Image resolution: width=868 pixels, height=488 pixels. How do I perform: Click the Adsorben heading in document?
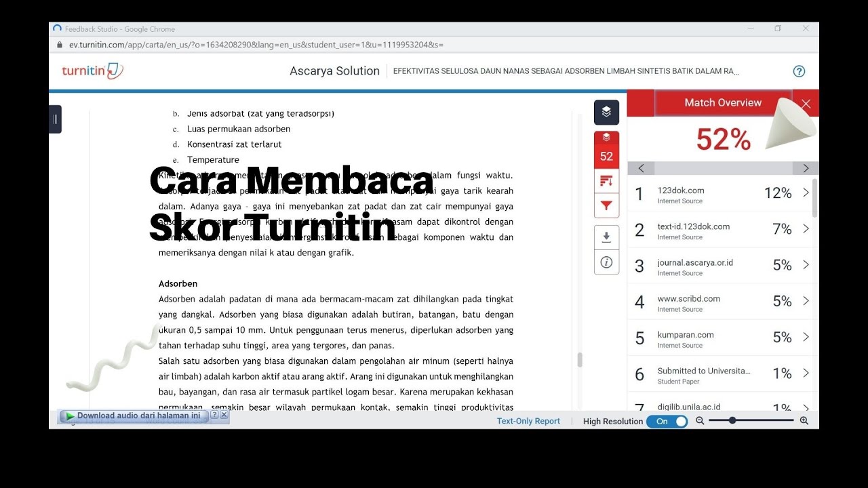click(178, 283)
